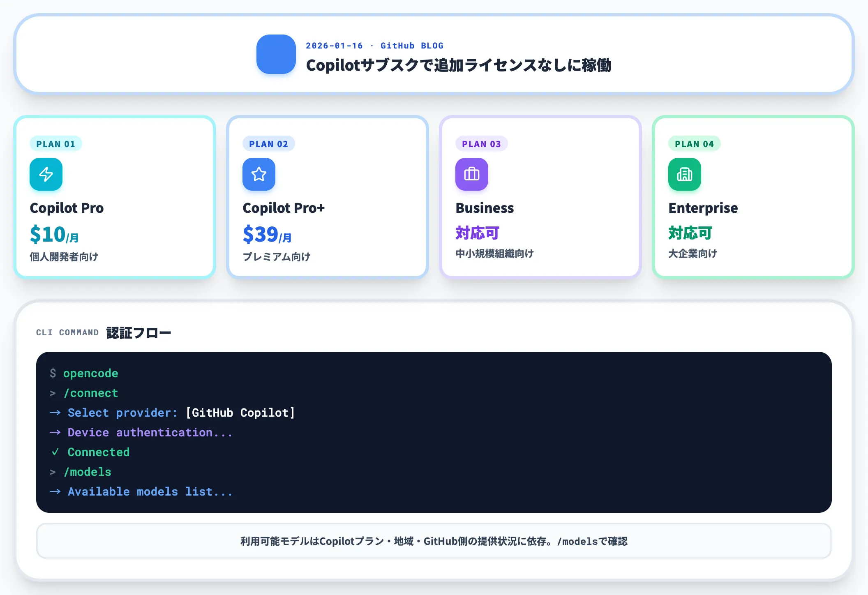
Task: Click the Device authentication... line
Action: pos(150,432)
